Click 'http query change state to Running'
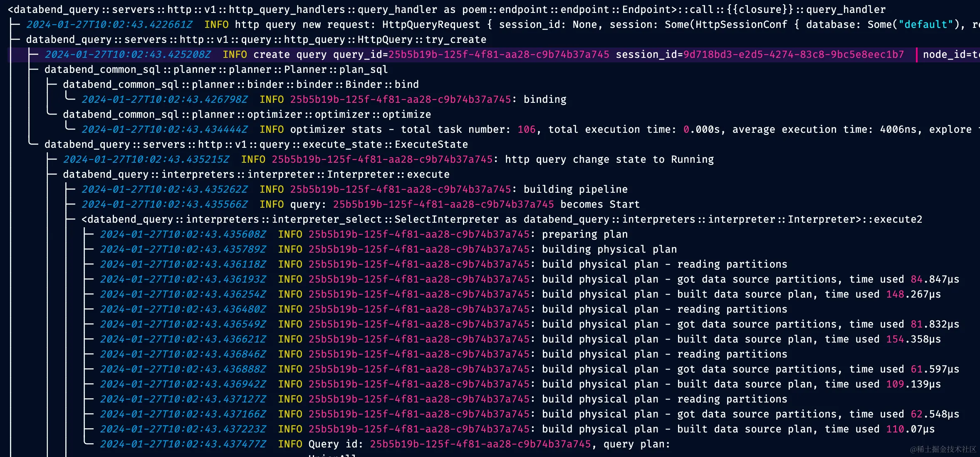This screenshot has width=980, height=457. pyautogui.click(x=609, y=159)
